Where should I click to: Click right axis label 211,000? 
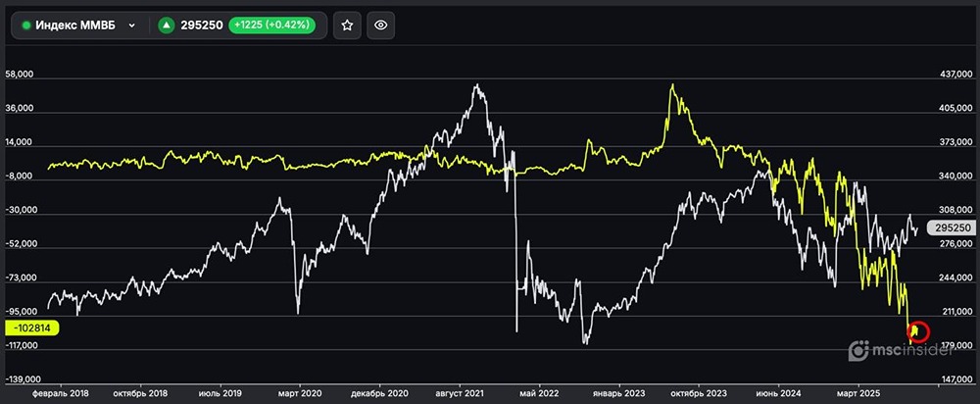(956, 312)
